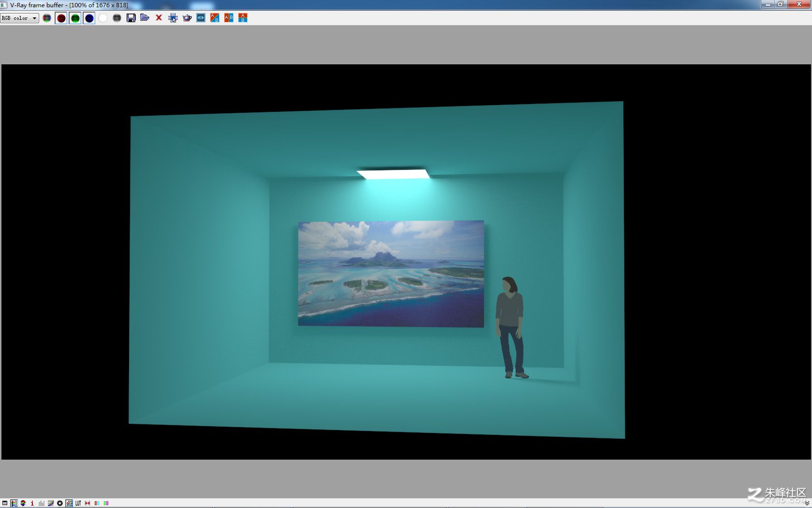Toggle the exposure correction wheel icon
812x508 pixels.
(x=60, y=503)
